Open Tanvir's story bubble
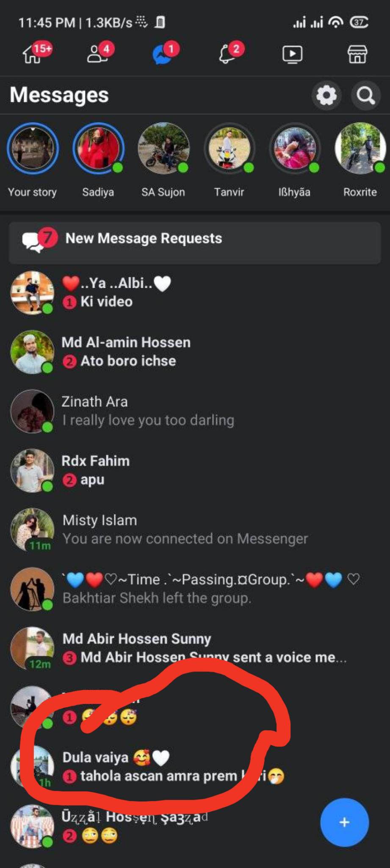 click(229, 149)
